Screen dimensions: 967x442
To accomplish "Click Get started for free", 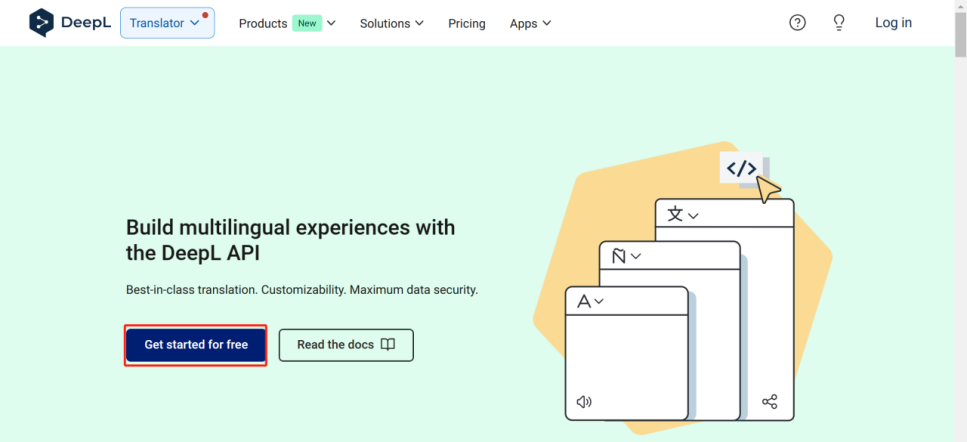I will click(x=196, y=345).
